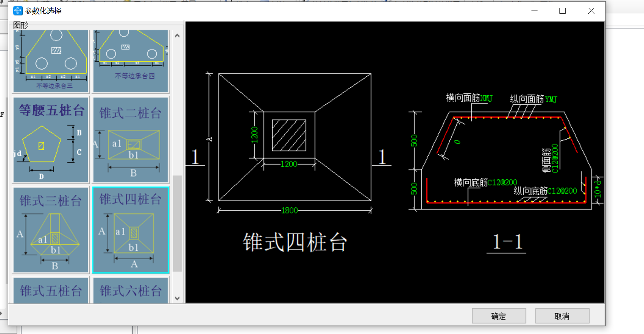Click the 图形 group label
This screenshot has height=334, width=644.
(21, 25)
